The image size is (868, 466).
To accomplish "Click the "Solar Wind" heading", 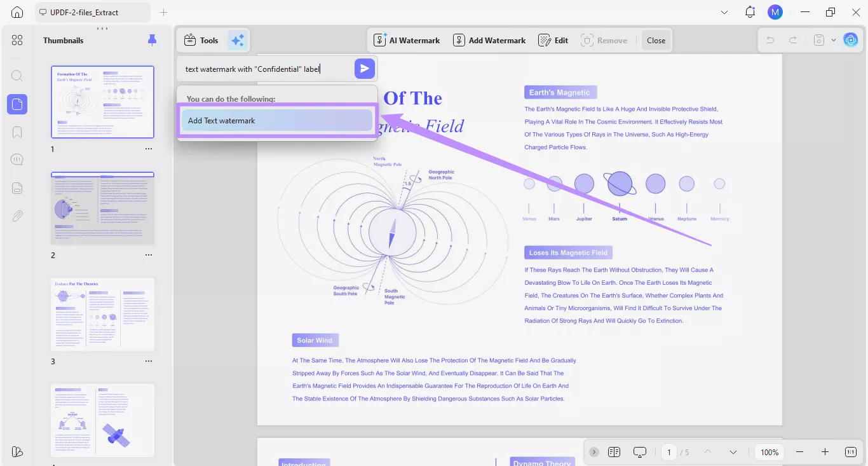I will pos(315,340).
